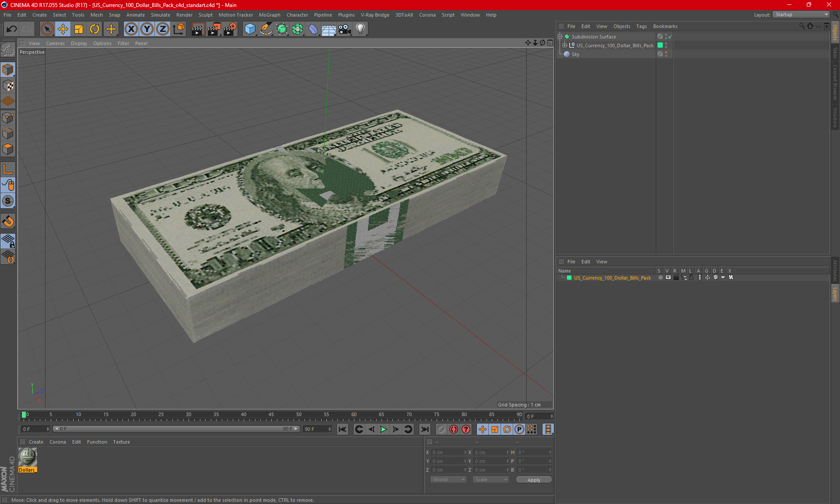
Task: Toggle layer solo for US_Currency layer
Action: (660, 277)
